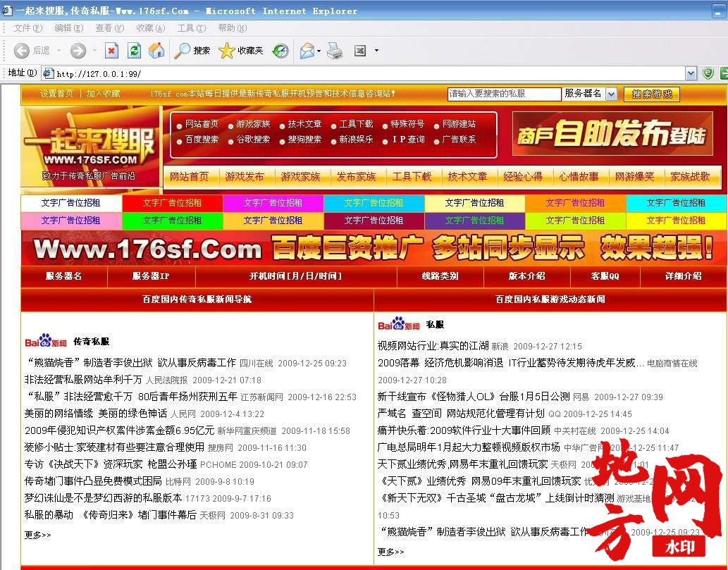The height and width of the screenshot is (570, 728).
Task: Open the 文件(F) menu
Action: click(x=27, y=28)
